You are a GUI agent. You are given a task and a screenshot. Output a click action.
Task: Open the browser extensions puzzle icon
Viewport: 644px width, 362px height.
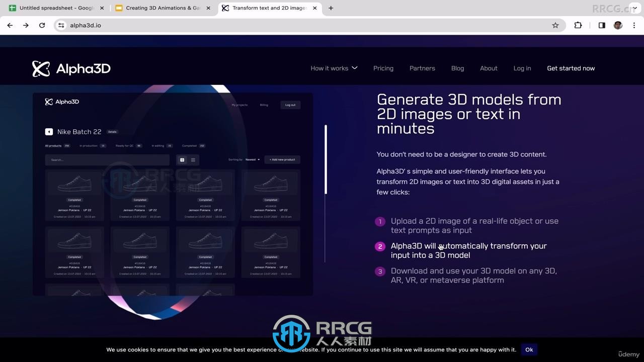(x=578, y=25)
